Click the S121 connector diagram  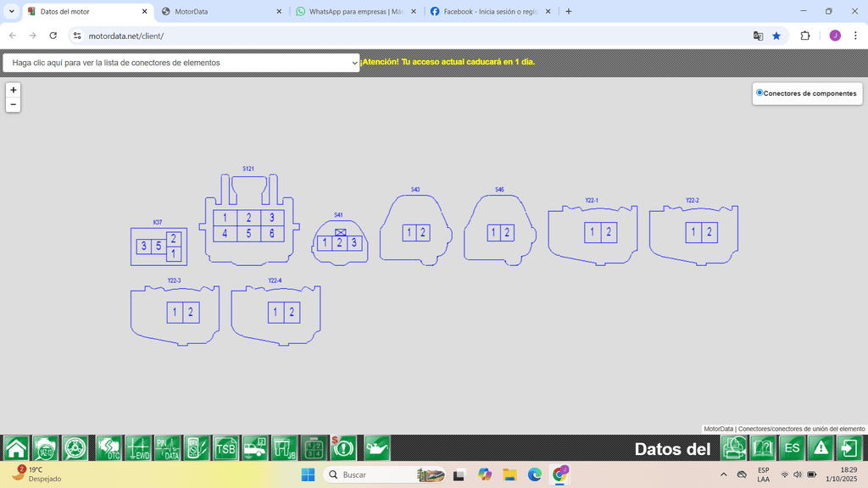click(x=248, y=225)
